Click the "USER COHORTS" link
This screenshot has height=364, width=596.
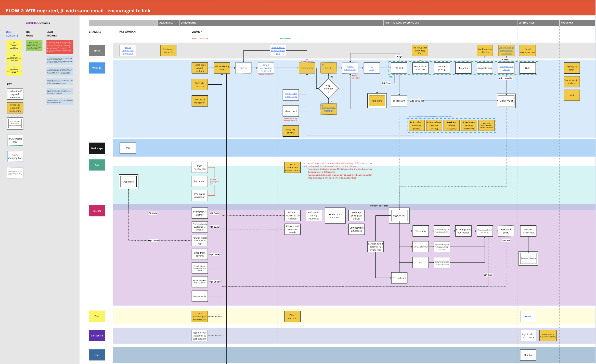point(12,34)
